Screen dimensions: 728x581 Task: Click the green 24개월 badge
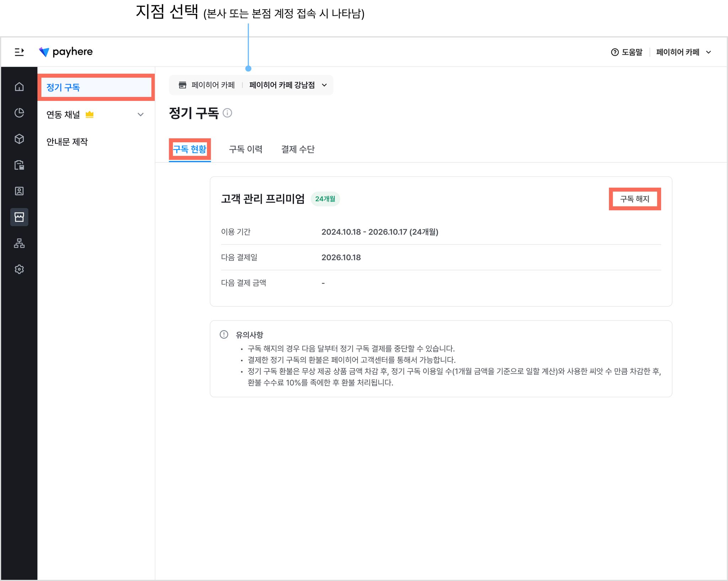click(x=325, y=199)
